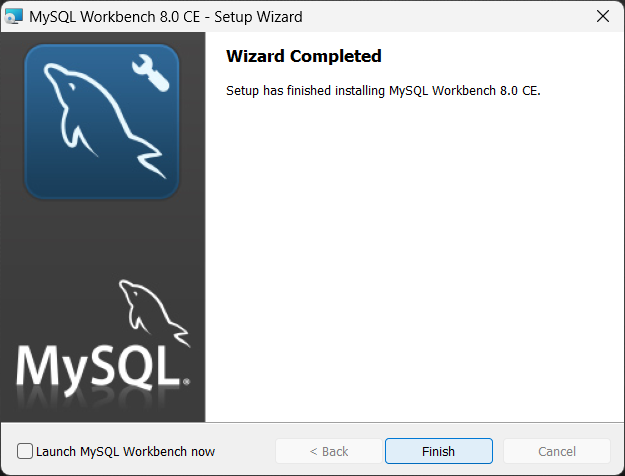Screen dimensions: 625x476
Task: Click the "Launch MySQL Workbench now" label text
Action: coord(126,451)
